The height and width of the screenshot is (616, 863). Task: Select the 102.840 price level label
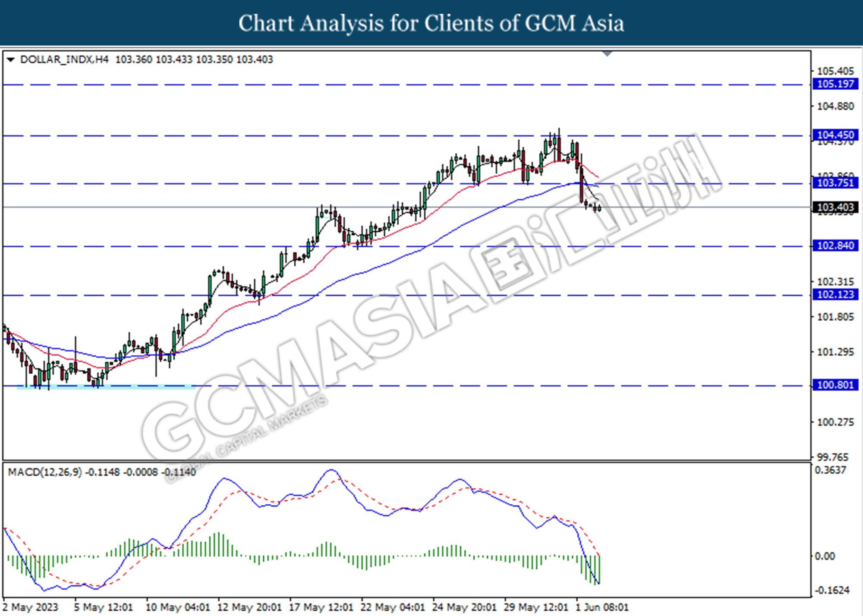835,246
